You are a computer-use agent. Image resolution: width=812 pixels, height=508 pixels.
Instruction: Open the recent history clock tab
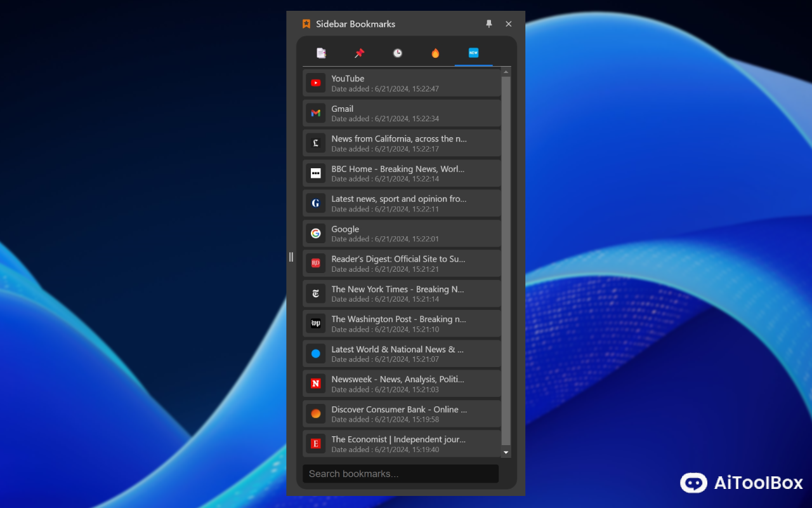397,53
